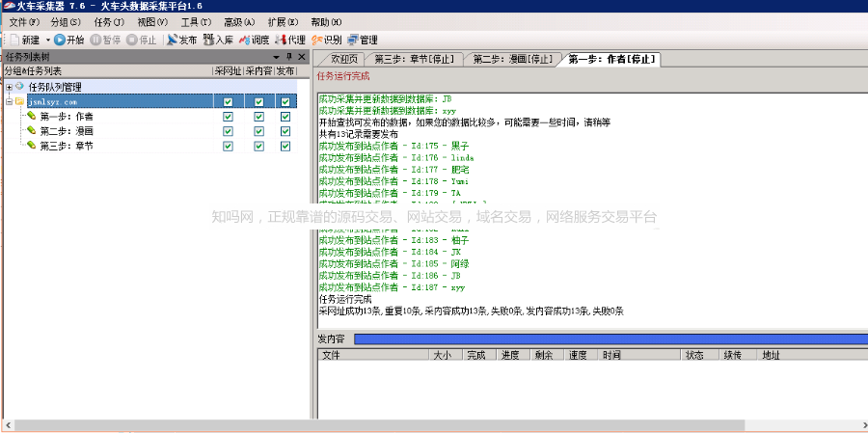The height and width of the screenshot is (433, 868).
Task: Open the 帮助(H) menu
Action: point(326,22)
